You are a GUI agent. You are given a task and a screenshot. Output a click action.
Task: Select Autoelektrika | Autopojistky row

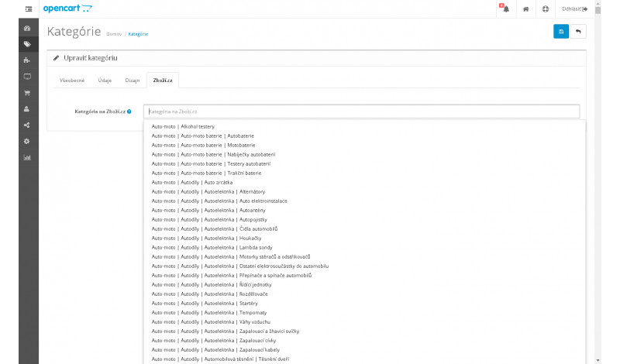click(x=364, y=220)
